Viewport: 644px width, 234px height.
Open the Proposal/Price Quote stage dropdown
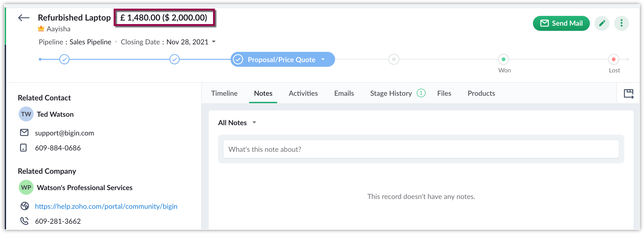[323, 59]
